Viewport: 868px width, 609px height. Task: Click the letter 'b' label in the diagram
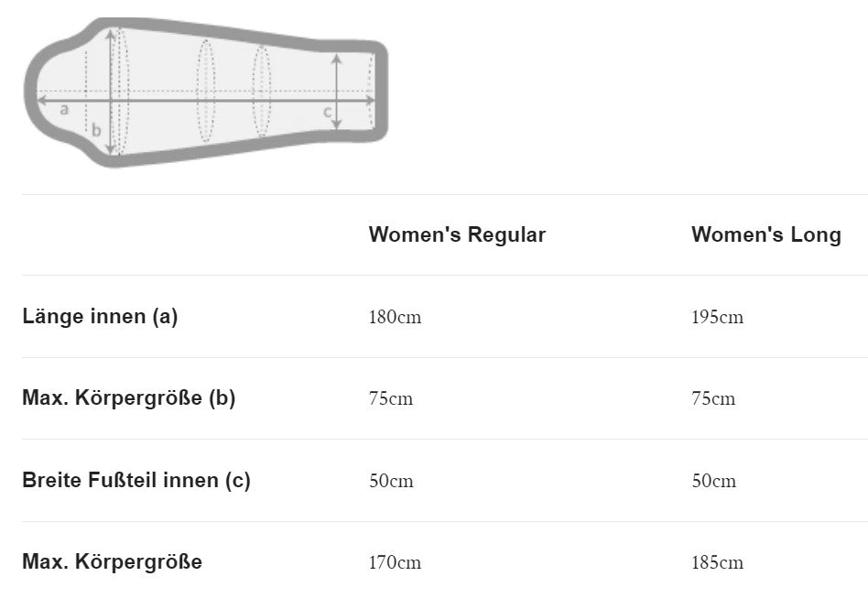[96, 130]
